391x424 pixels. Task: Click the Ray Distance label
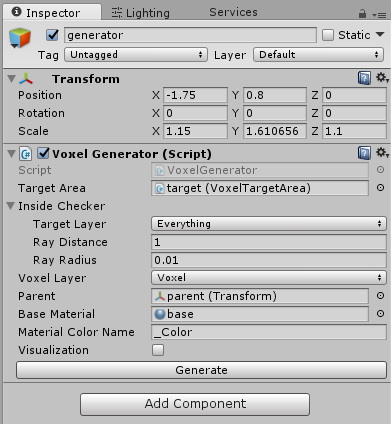(x=70, y=242)
